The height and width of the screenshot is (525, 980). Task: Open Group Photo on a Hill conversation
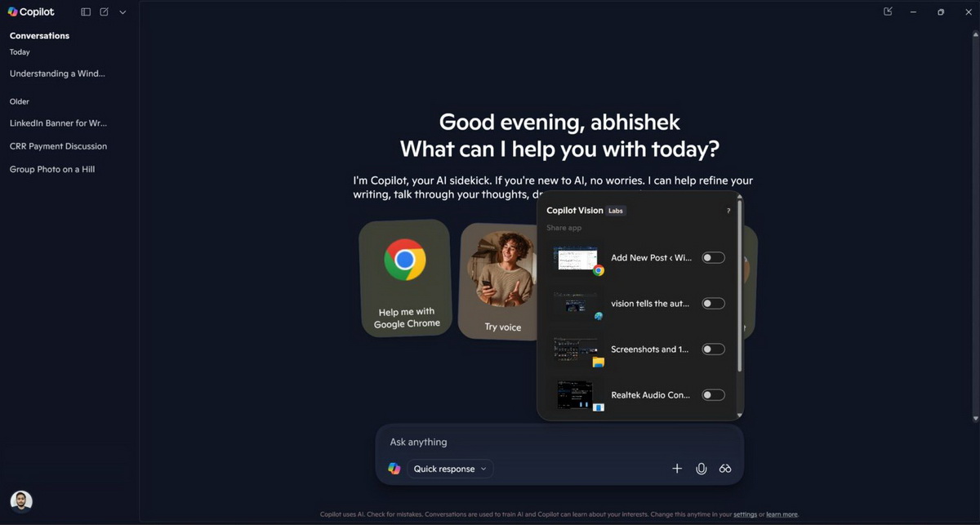(52, 169)
